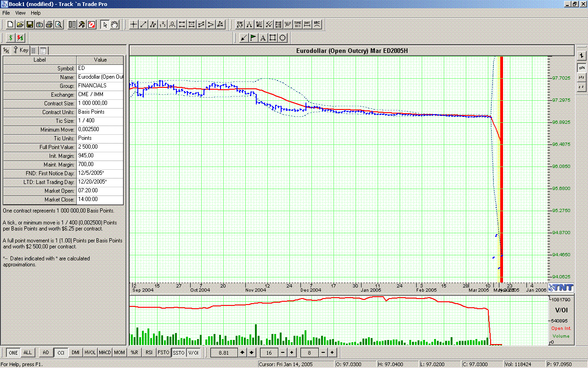588x368 pixels.
Task: Increase the 8 period value with plus
Action: pos(332,353)
